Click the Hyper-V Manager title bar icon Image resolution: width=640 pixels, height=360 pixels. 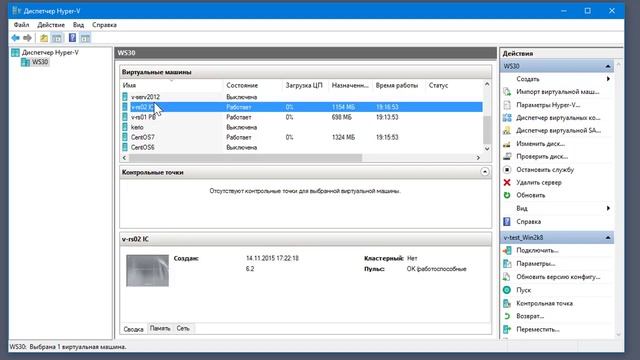[16, 11]
